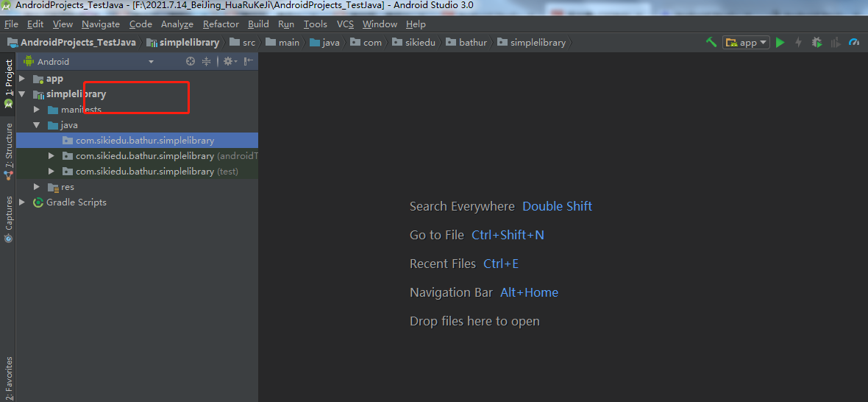Open the Run menu

point(286,24)
